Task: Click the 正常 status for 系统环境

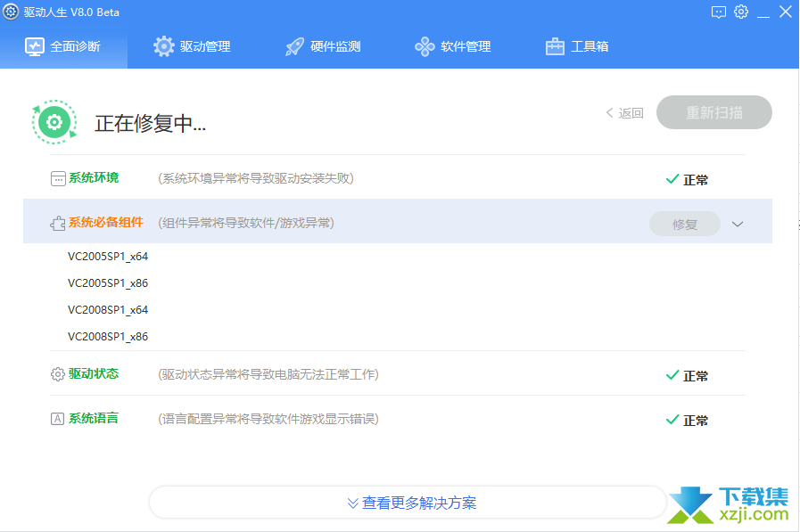Action: pos(688,180)
